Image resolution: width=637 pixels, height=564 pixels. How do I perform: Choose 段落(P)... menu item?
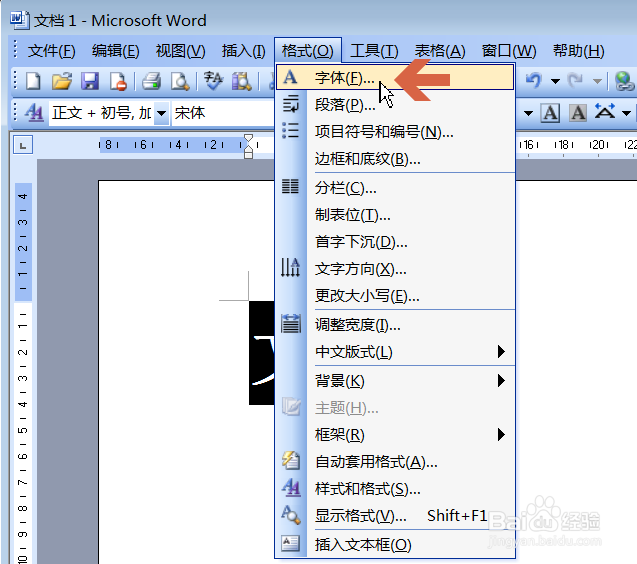[x=395, y=105]
